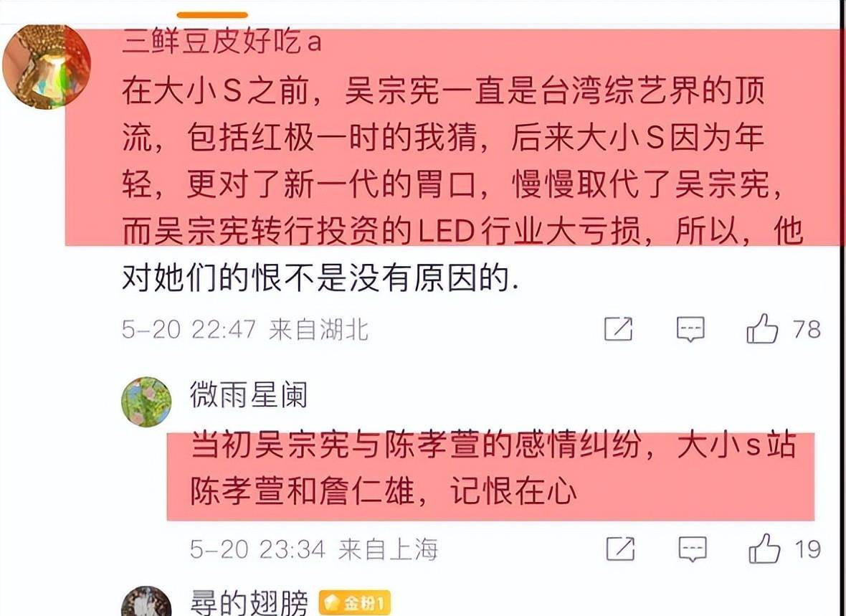Tap the 78 like count number
Screen dimensions: 846x616
807,328
